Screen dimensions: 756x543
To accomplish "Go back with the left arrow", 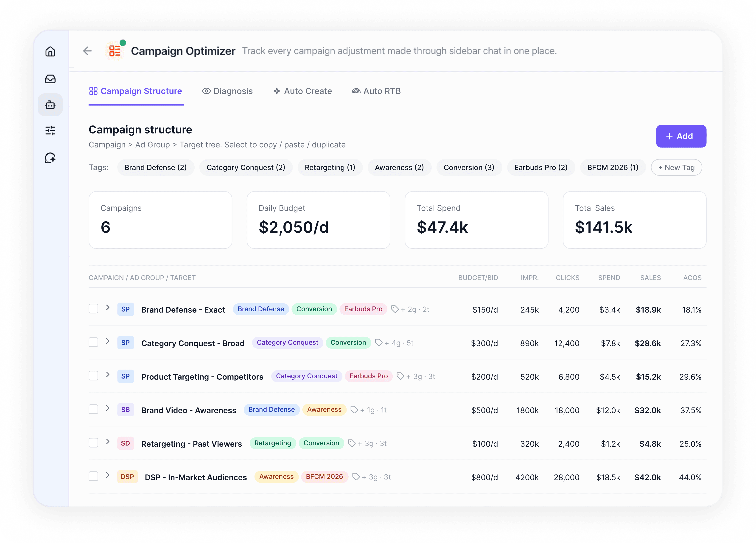I will click(87, 51).
